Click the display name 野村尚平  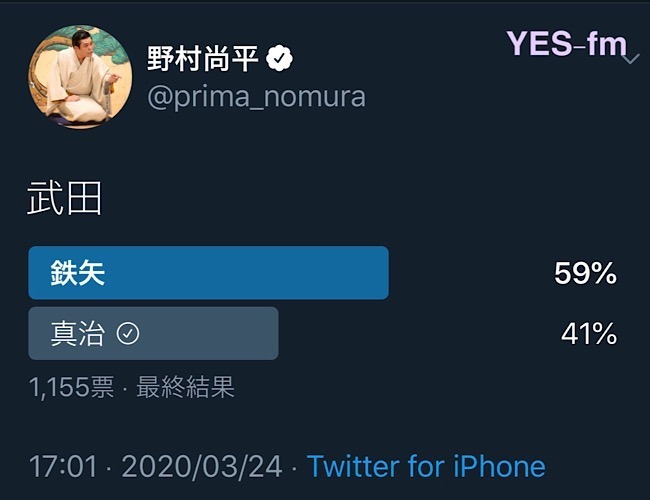click(203, 60)
